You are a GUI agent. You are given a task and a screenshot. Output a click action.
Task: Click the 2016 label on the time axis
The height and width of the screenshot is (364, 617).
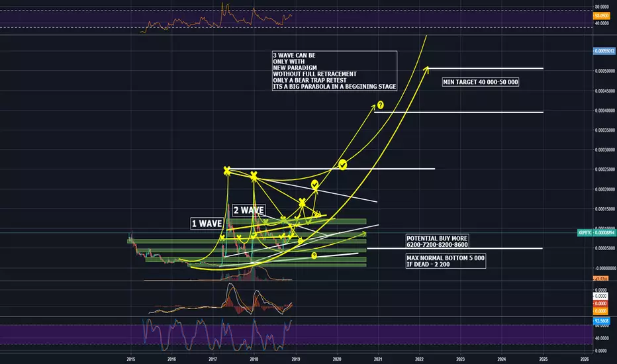(171, 359)
